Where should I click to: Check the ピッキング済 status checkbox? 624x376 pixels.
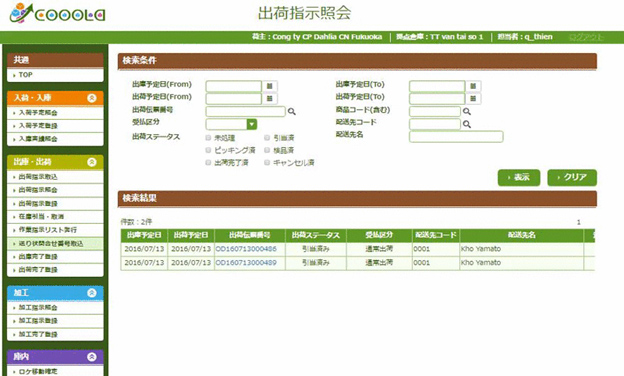pyautogui.click(x=208, y=150)
